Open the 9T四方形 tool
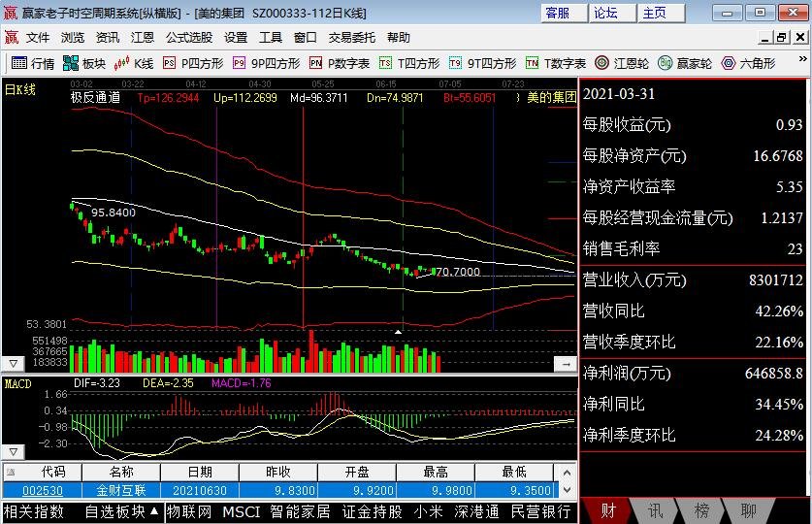The image size is (812, 524). point(483,63)
